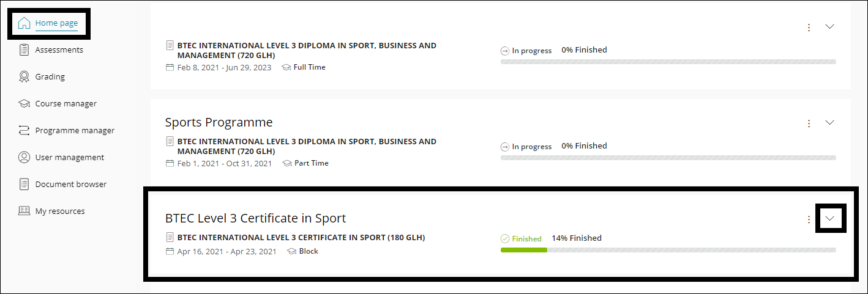The height and width of the screenshot is (294, 868).
Task: Click the Assessments clipboard icon
Action: 24,50
